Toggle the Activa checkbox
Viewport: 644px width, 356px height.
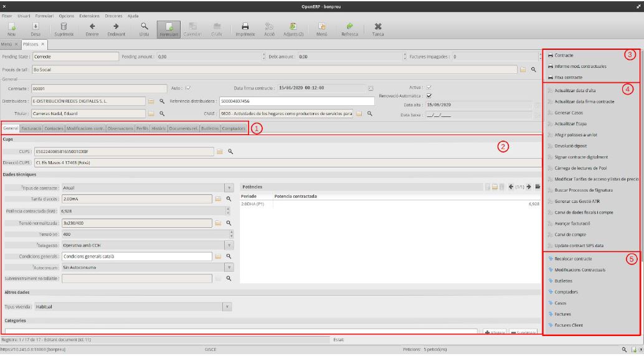429,88
